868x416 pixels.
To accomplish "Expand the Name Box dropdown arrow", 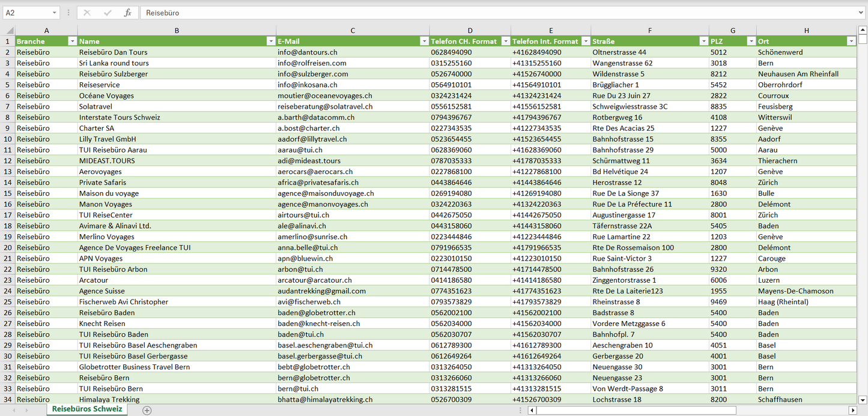I will click(54, 13).
